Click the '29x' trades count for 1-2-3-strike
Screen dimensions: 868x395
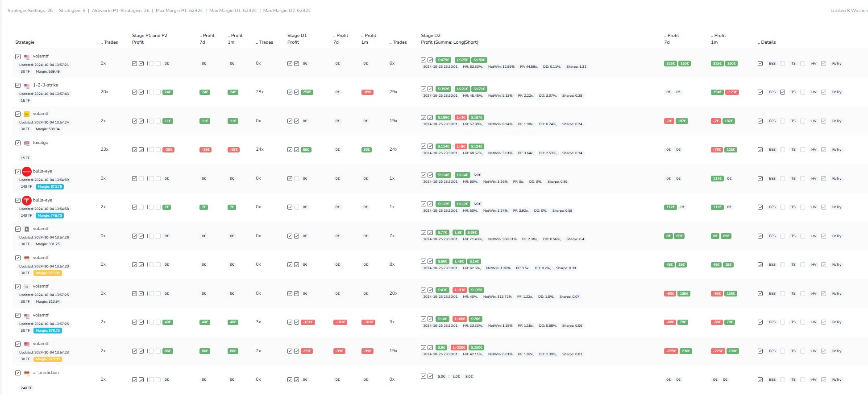point(393,92)
